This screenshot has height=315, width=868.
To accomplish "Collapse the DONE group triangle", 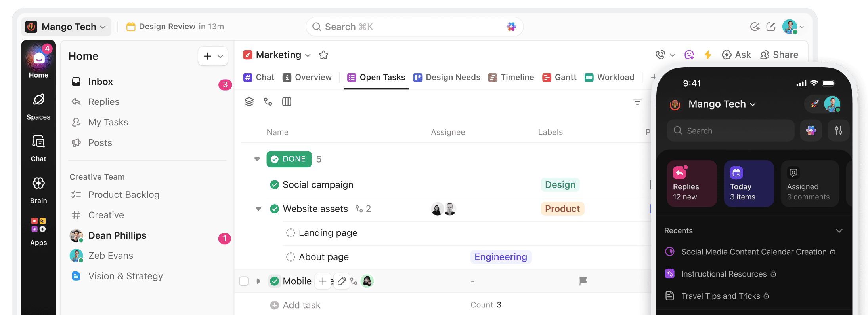I will [257, 159].
